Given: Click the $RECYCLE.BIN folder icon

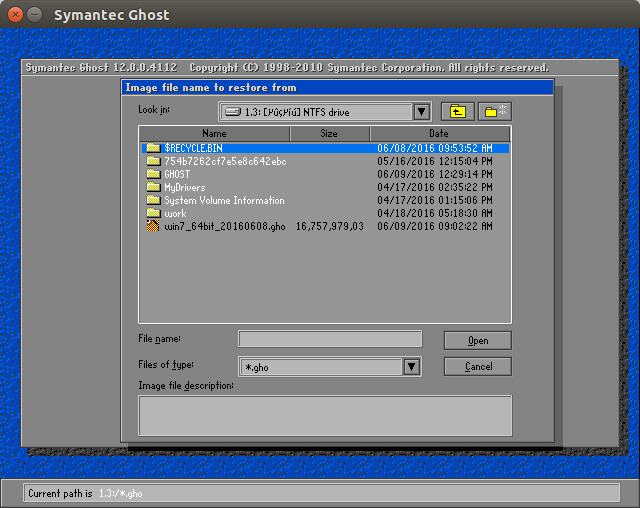Looking at the screenshot, I should (x=153, y=148).
